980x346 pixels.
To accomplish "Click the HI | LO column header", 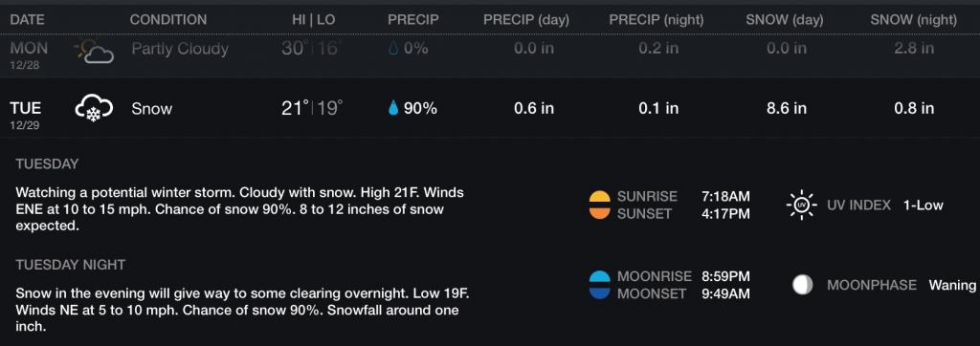I will pos(314,20).
